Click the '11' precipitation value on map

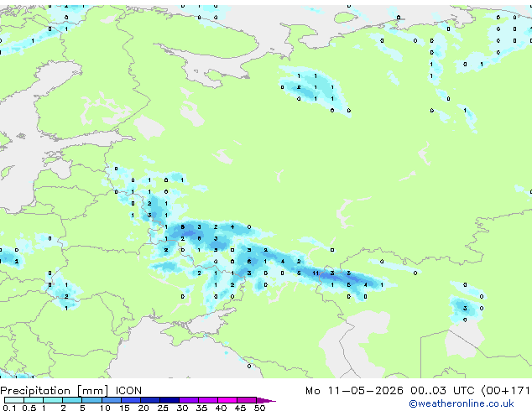tap(316, 273)
